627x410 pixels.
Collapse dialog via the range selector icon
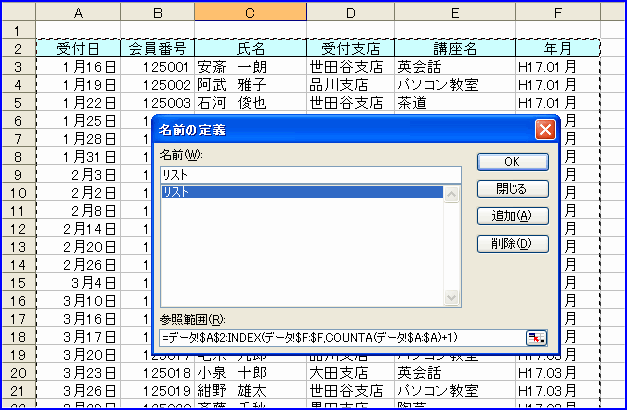pyautogui.click(x=536, y=338)
